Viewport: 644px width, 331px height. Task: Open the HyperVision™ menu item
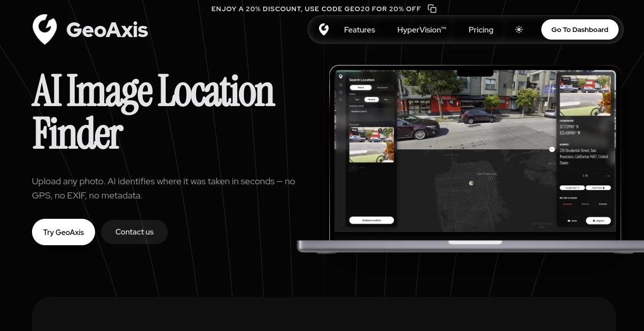coord(421,29)
